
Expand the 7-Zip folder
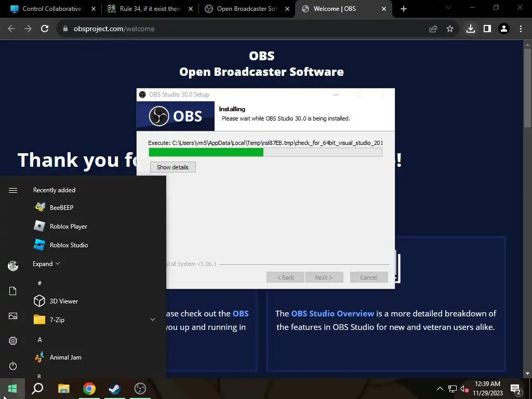[x=153, y=320]
